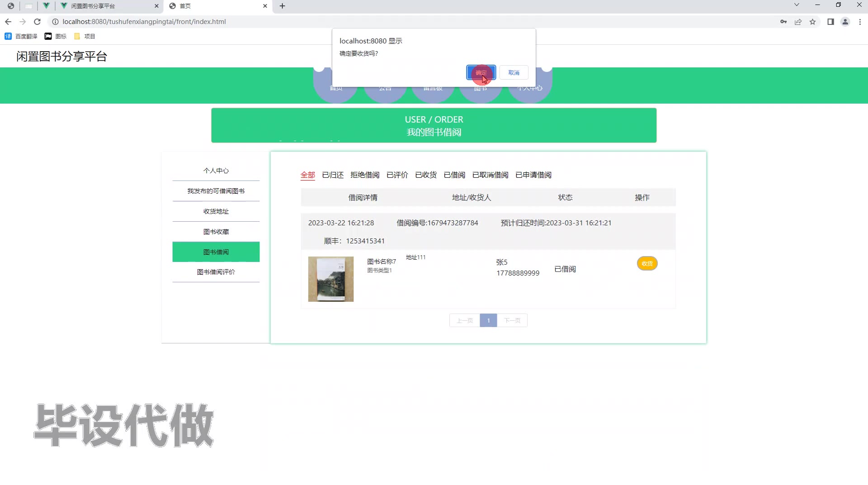Toggle browser side panel

pyautogui.click(x=830, y=22)
